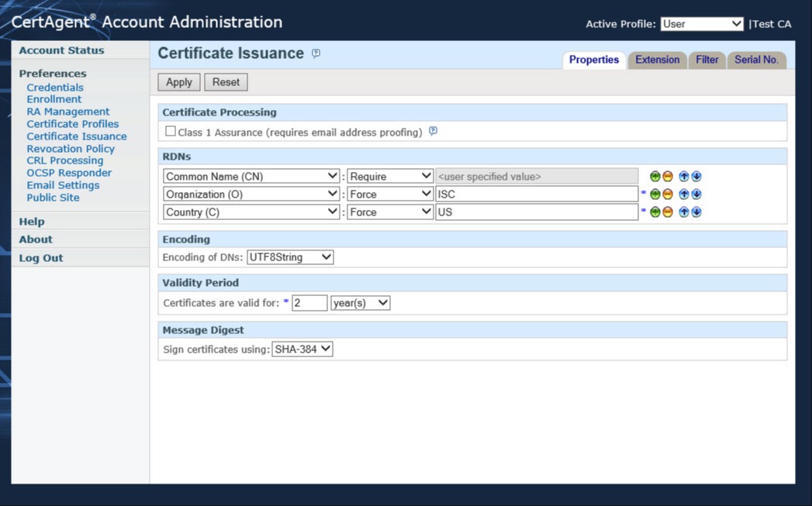The height and width of the screenshot is (506, 812).
Task: Click the Log Out menu item
Action: [41, 258]
